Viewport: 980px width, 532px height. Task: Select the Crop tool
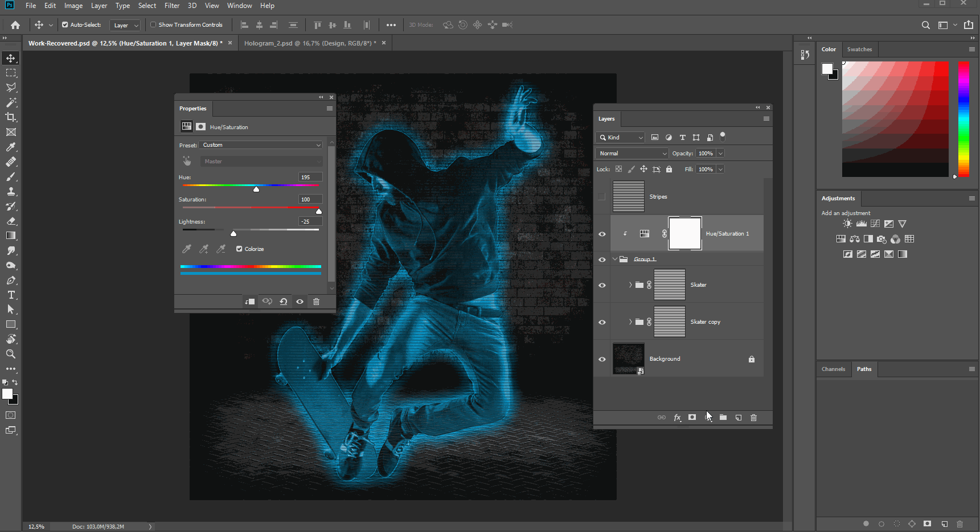coord(11,117)
